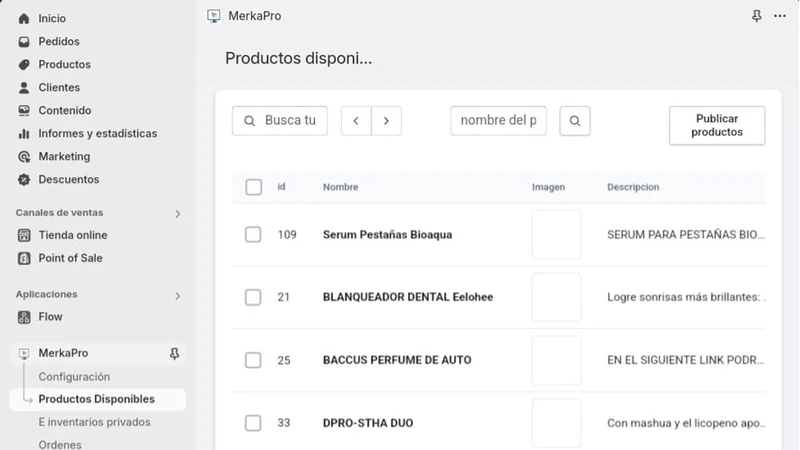The height and width of the screenshot is (450, 800).
Task: Click the Point of Sale icon
Action: pyautogui.click(x=24, y=258)
